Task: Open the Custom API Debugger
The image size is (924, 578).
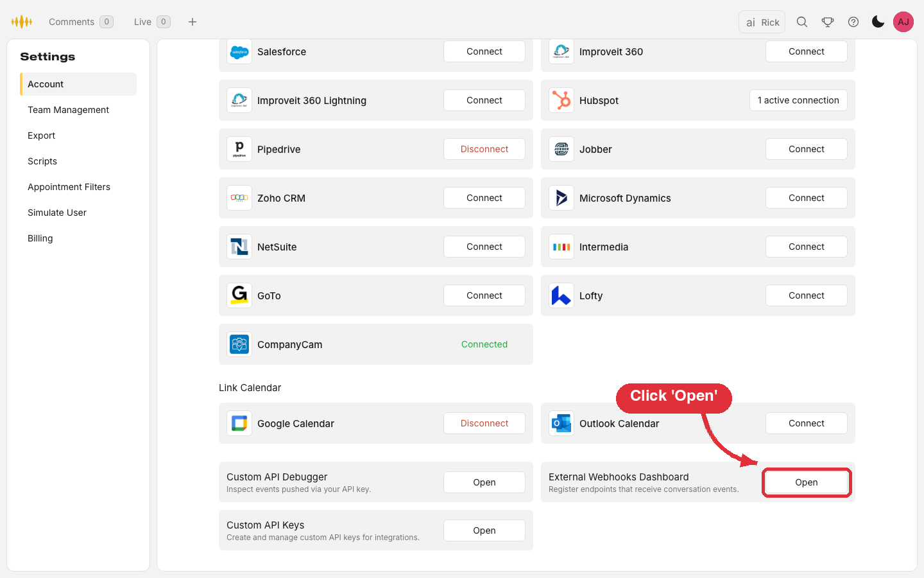Action: 484,482
